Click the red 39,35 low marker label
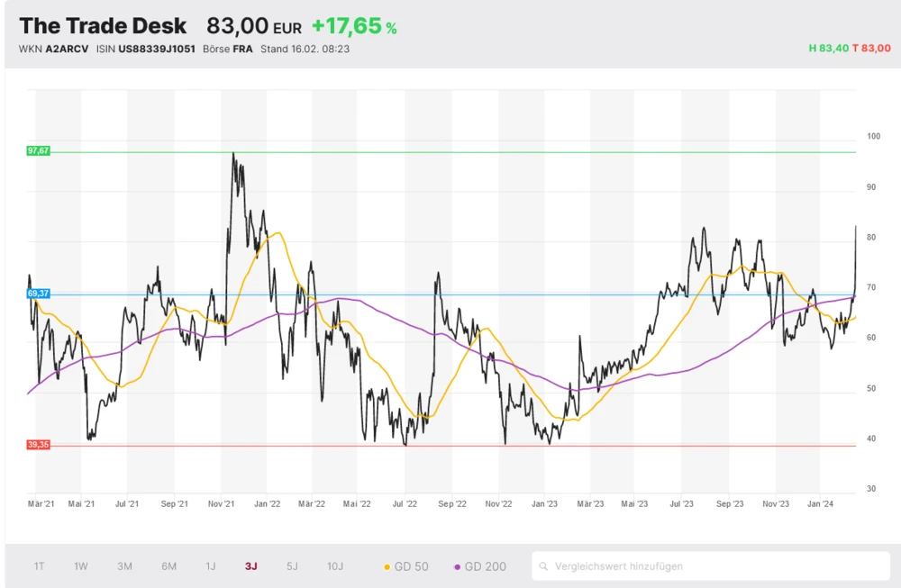901x588 pixels. click(x=38, y=445)
